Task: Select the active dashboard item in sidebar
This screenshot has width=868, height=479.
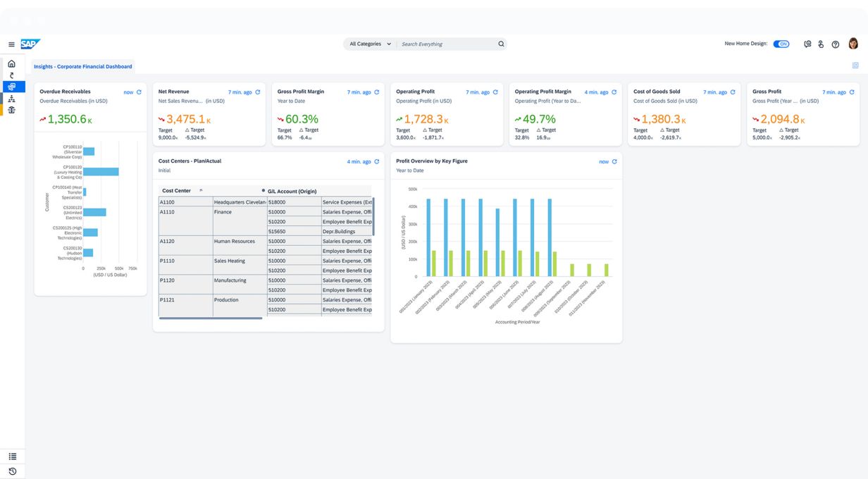Action: click(x=12, y=87)
